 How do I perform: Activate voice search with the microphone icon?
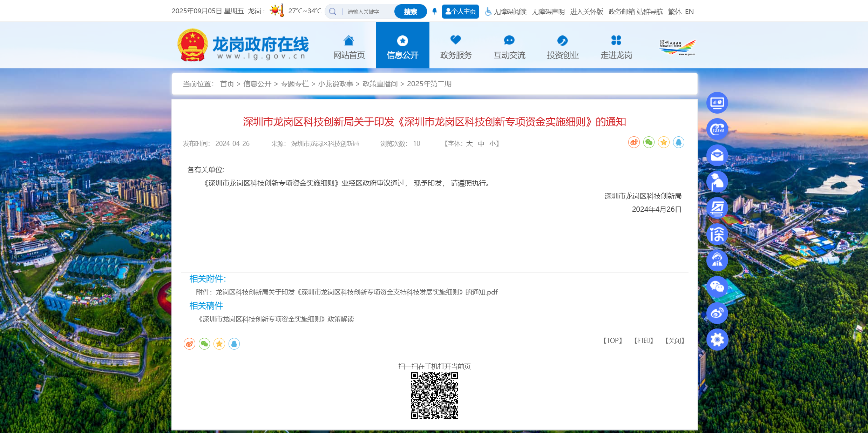click(x=435, y=11)
